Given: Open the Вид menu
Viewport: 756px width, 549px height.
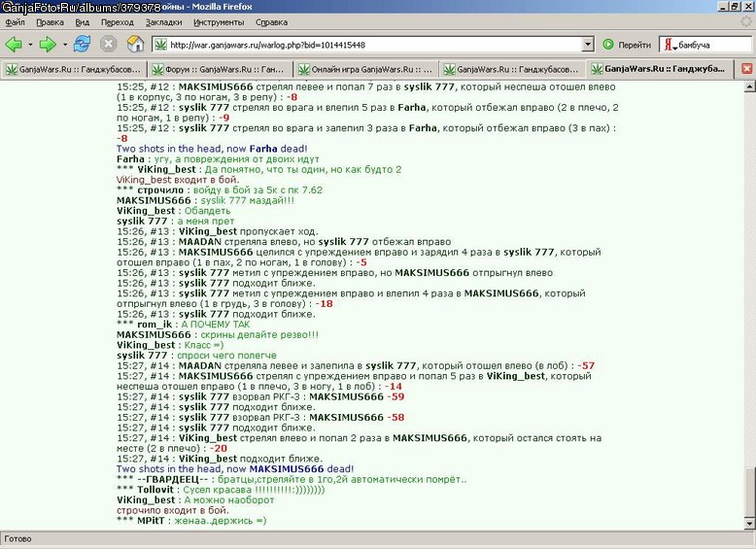Looking at the screenshot, I should pyautogui.click(x=83, y=22).
